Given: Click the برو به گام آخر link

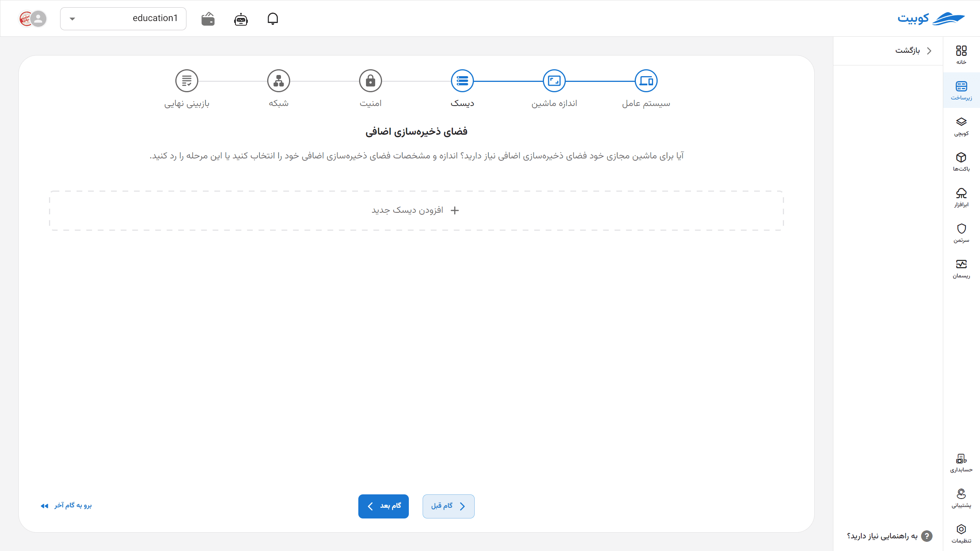Looking at the screenshot, I should [x=66, y=505].
